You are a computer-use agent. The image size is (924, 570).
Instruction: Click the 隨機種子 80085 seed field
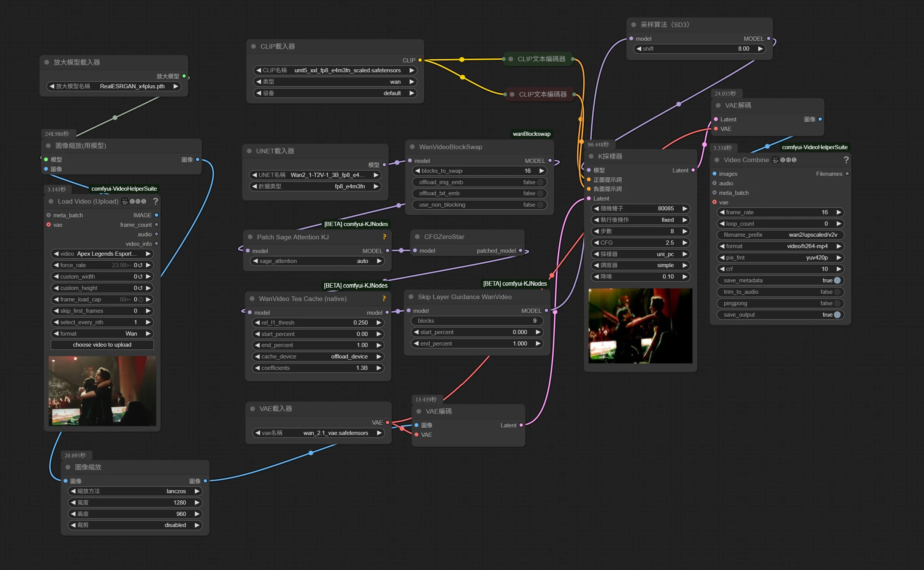pos(640,209)
